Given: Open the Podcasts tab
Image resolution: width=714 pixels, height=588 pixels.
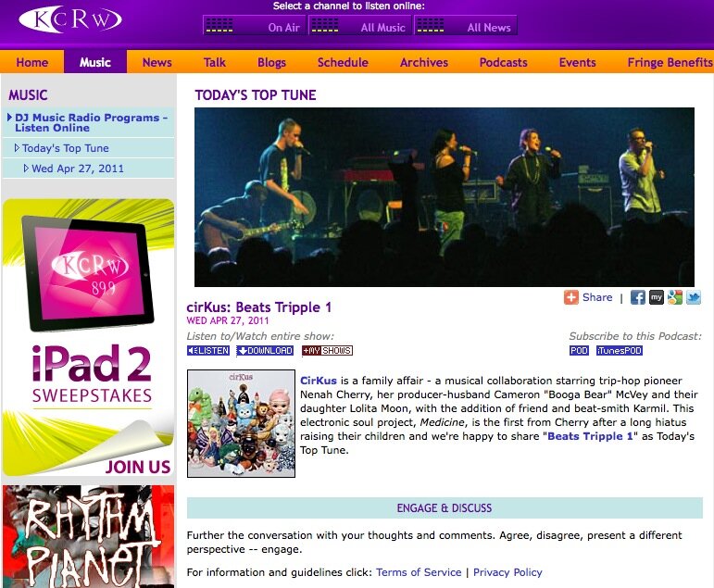Looking at the screenshot, I should click(x=503, y=63).
